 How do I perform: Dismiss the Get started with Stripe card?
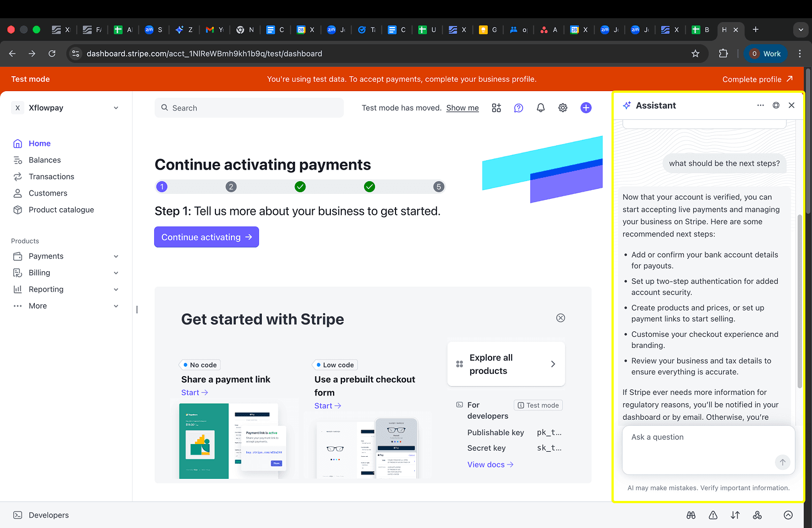(x=561, y=318)
